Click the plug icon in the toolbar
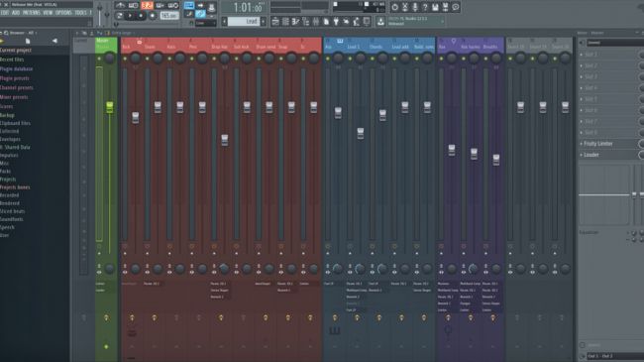The height and width of the screenshot is (362, 644). tap(336, 22)
